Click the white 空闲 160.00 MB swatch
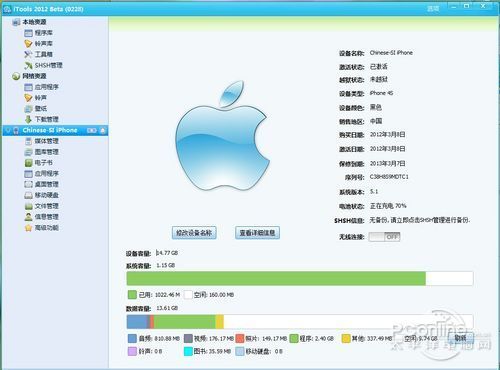The width and height of the screenshot is (500, 370). [x=188, y=295]
